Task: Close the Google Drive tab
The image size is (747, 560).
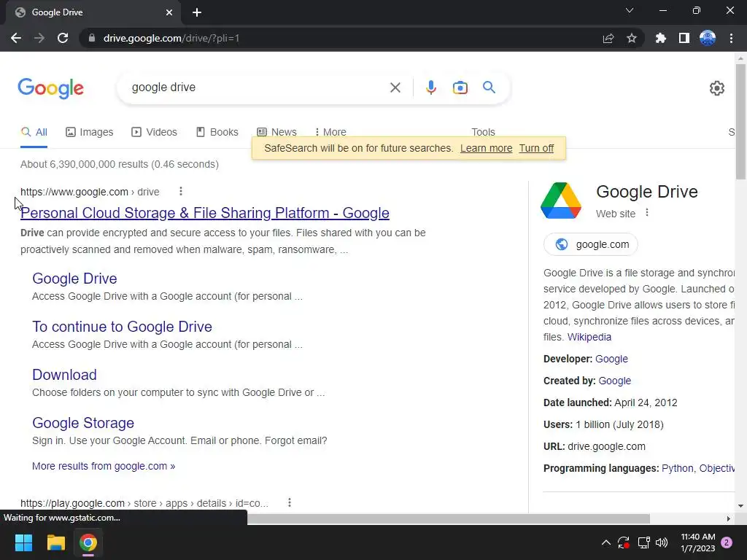Action: [x=169, y=12]
